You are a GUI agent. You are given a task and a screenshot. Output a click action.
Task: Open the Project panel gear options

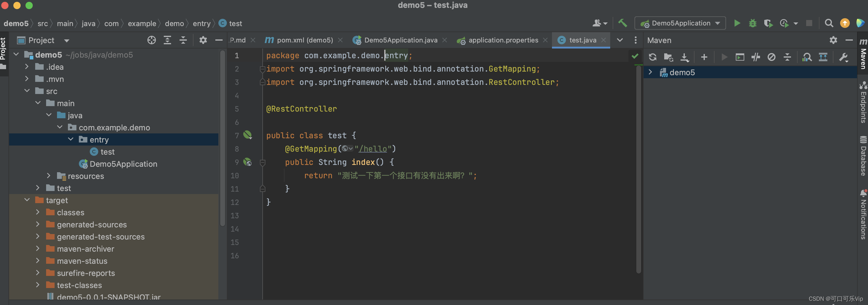203,40
